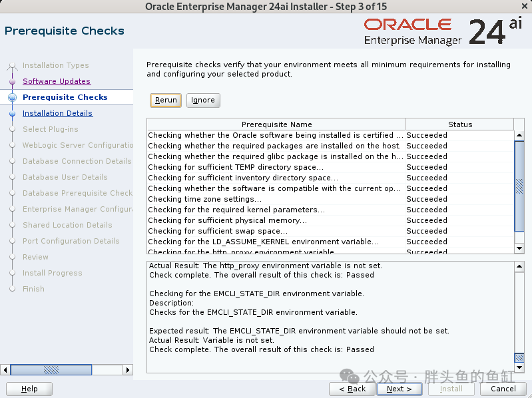This screenshot has height=398, width=532.
Task: Click the details pane scroll-down arrow
Action: (519, 367)
